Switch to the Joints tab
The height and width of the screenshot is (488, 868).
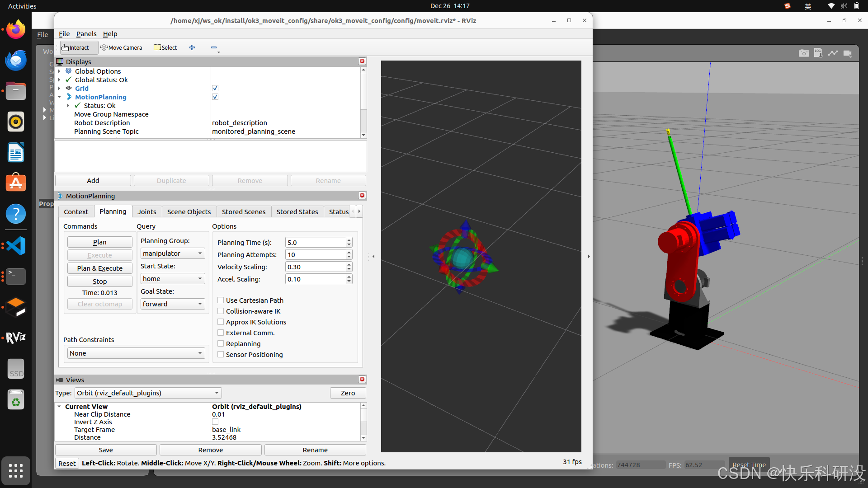click(x=146, y=211)
